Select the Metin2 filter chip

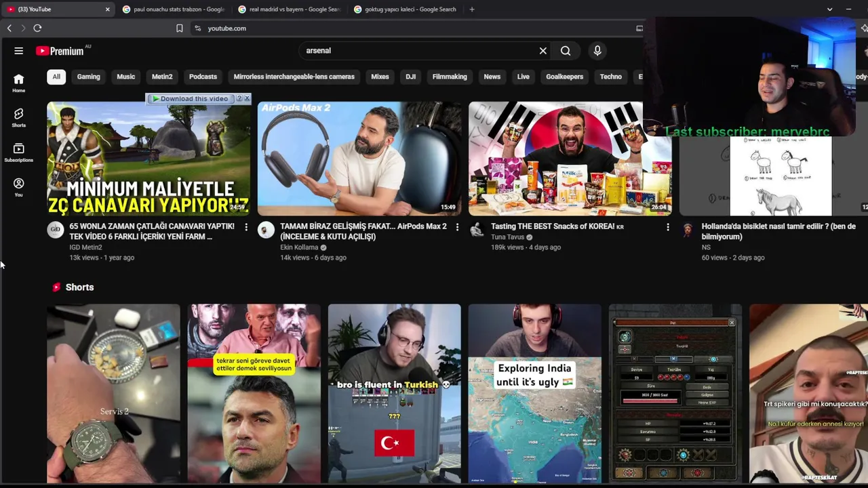point(162,77)
